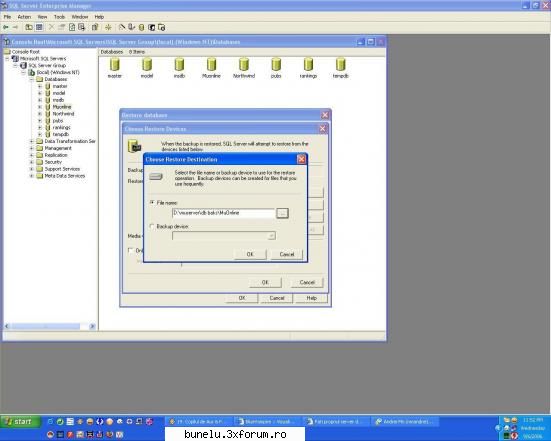551x441 pixels.
Task: Select the model database icon in list
Action: coord(147,68)
